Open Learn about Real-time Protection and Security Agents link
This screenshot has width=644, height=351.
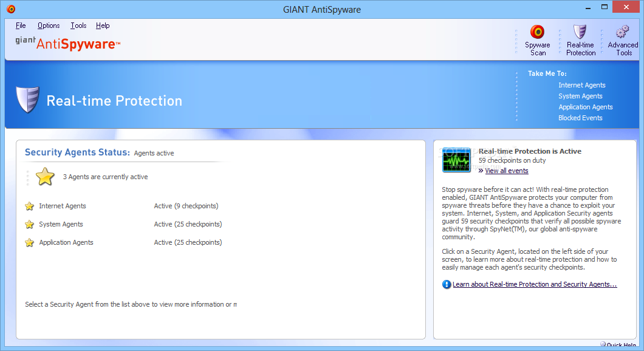click(x=535, y=284)
